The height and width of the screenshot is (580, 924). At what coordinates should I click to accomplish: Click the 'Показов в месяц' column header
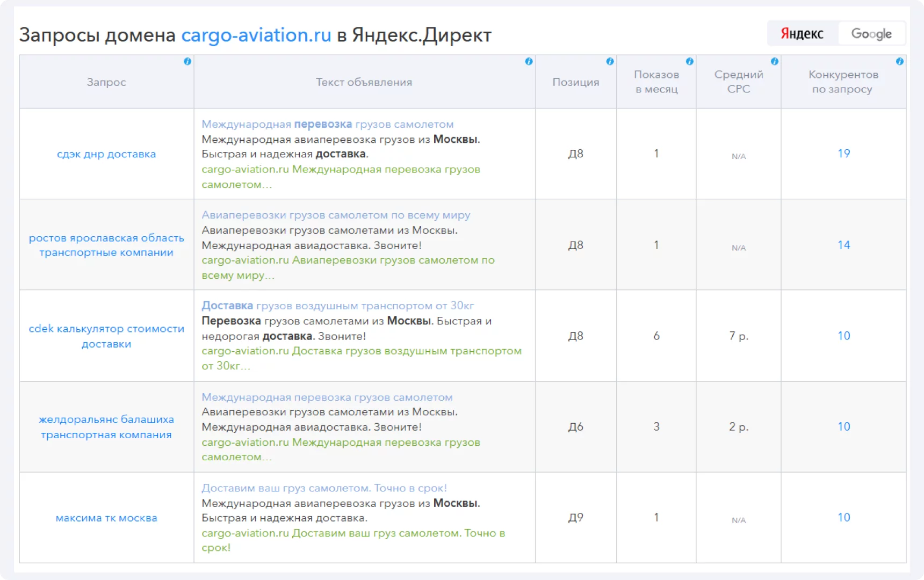pyautogui.click(x=656, y=82)
